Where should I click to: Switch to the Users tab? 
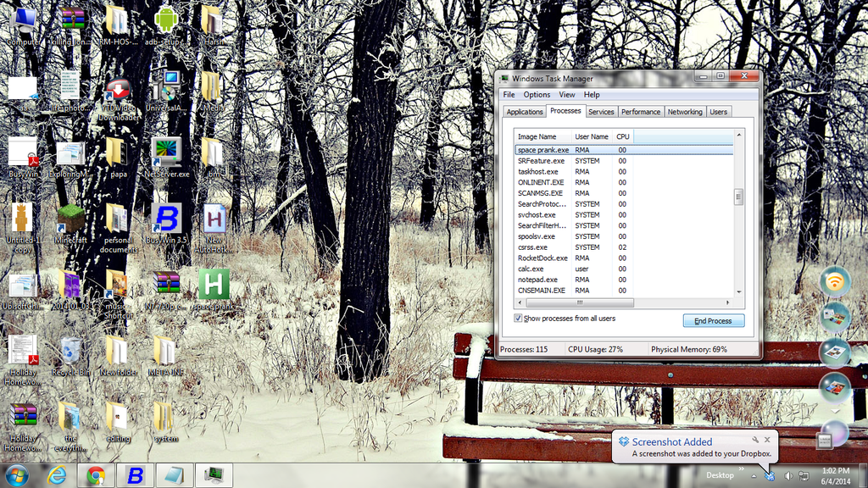coord(718,112)
